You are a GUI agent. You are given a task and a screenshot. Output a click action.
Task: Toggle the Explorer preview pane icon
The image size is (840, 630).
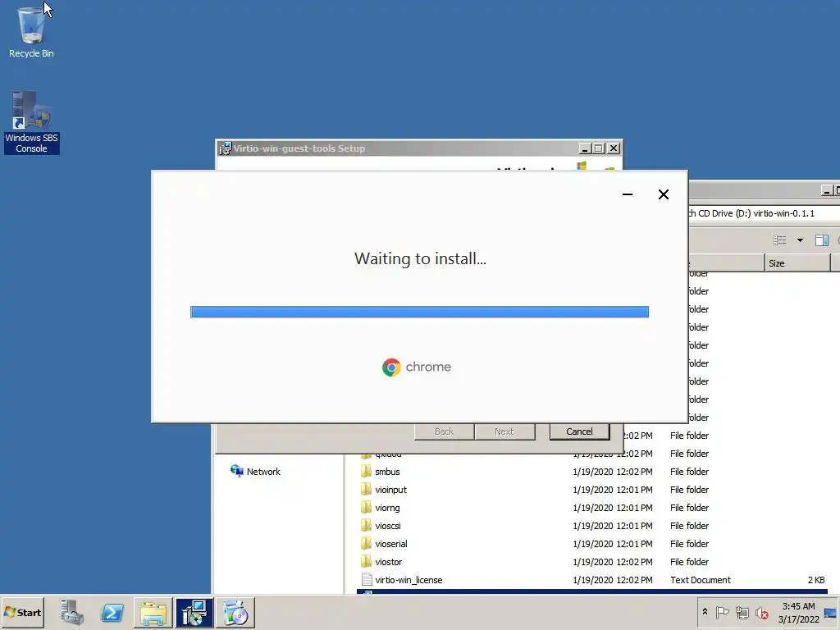821,240
